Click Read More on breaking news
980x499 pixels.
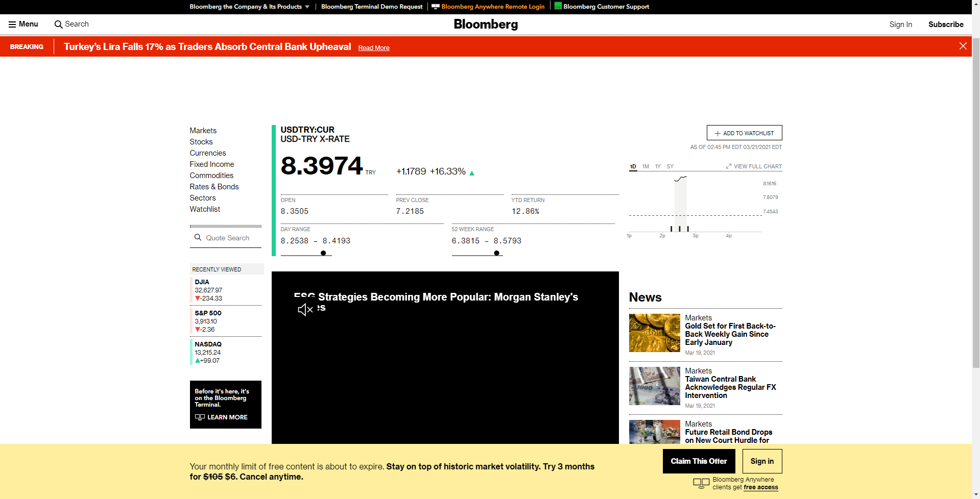click(374, 48)
